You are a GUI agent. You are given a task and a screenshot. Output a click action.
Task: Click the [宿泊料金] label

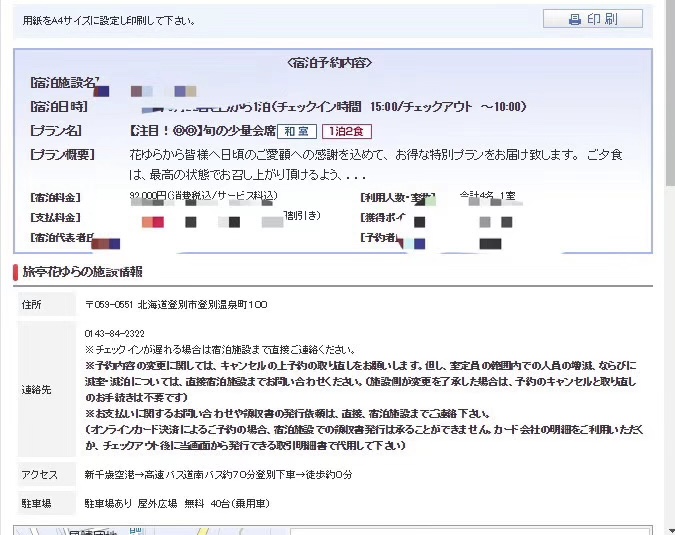pos(55,198)
